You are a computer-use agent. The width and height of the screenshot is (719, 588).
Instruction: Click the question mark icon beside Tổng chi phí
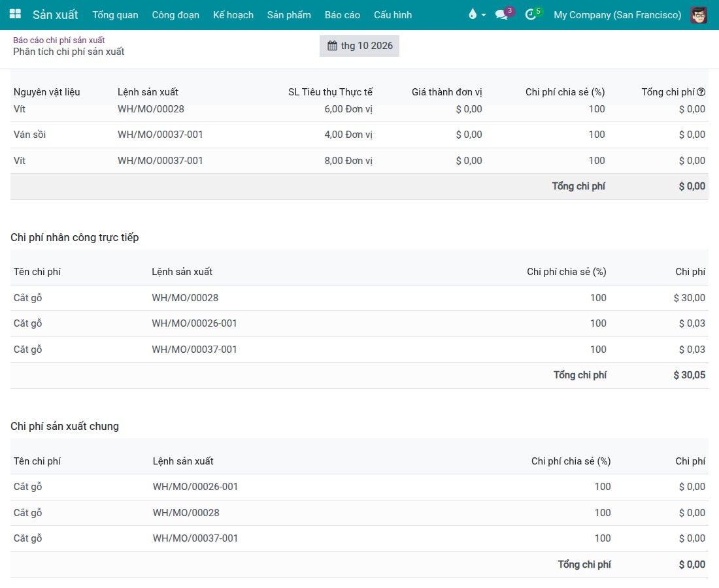pos(701,92)
